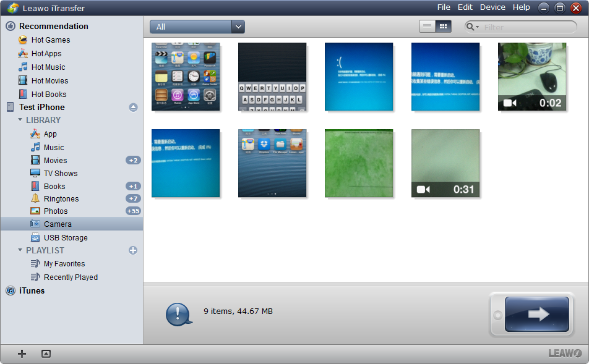The height and width of the screenshot is (364, 589).
Task: Select the iPhone keyboard screenshot thumbnail
Action: [272, 77]
